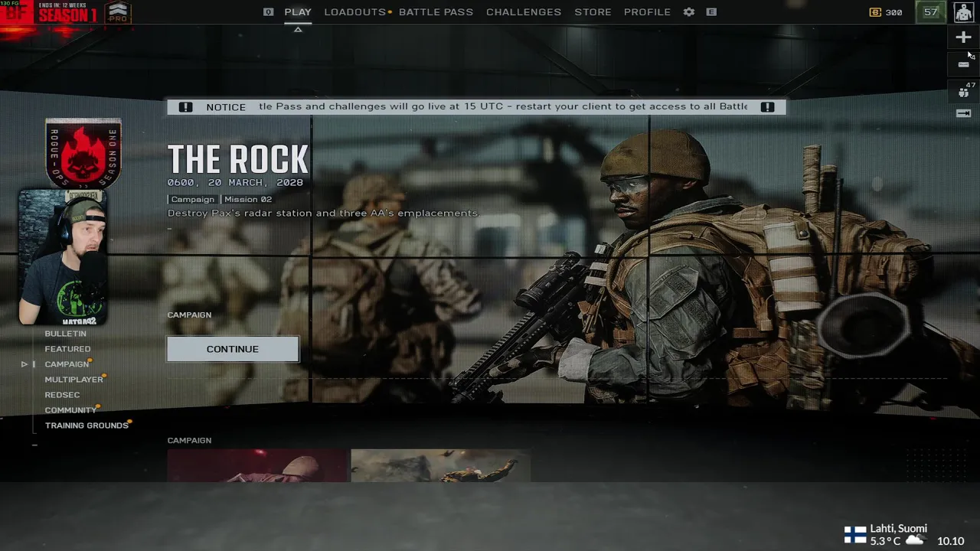Click the 0600, 20 MARCH, 2028 date

[235, 183]
